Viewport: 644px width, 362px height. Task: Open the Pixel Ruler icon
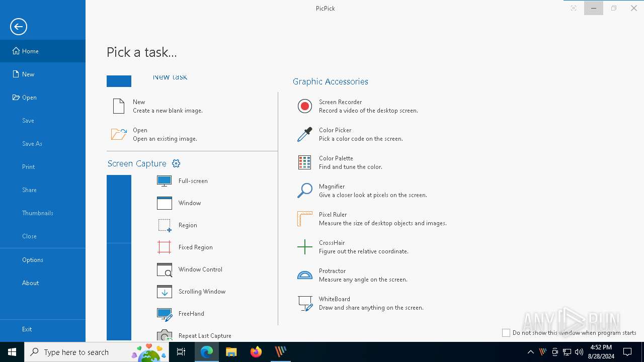point(305,219)
